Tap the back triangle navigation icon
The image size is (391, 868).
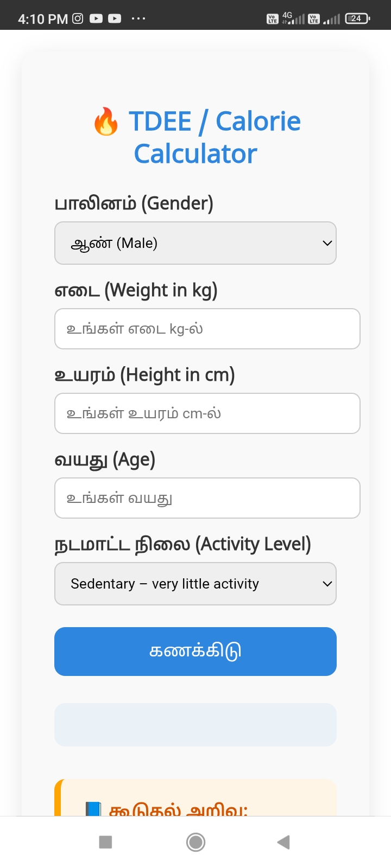point(282,842)
